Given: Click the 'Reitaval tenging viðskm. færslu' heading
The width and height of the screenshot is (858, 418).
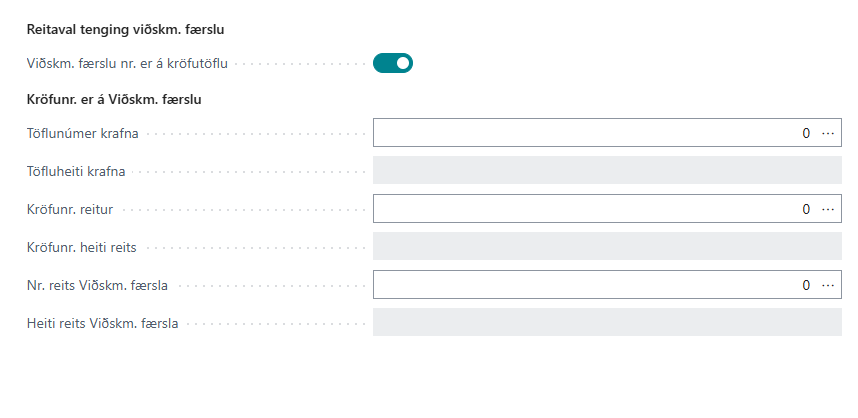Looking at the screenshot, I should [125, 30].
